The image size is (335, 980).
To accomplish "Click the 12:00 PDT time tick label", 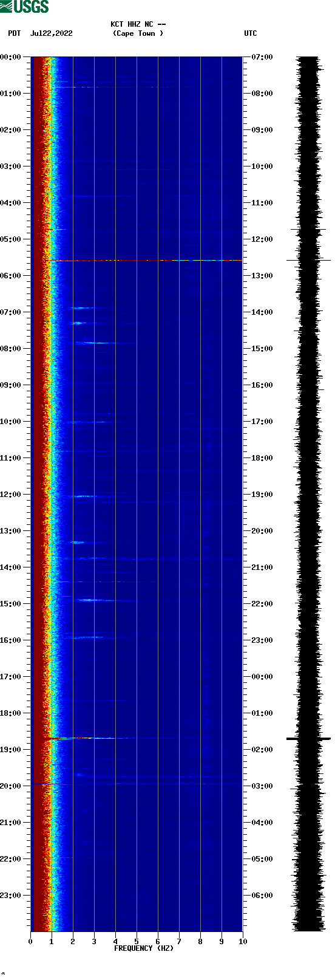I will pos(11,495).
